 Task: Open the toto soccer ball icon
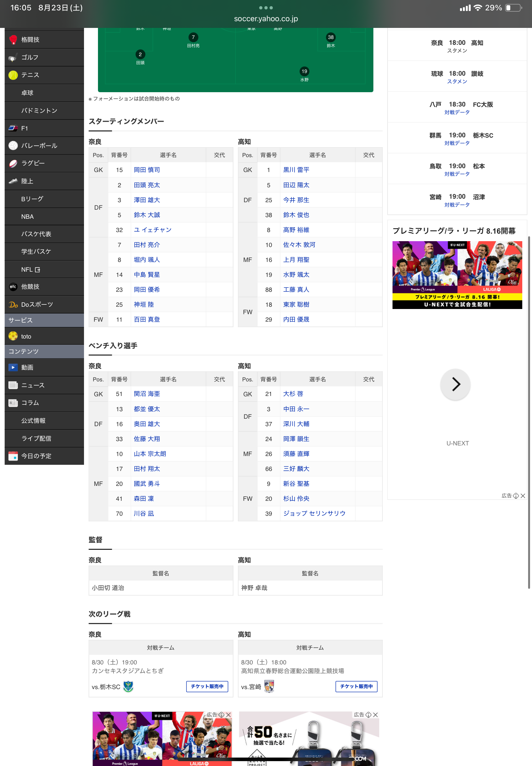[13, 336]
